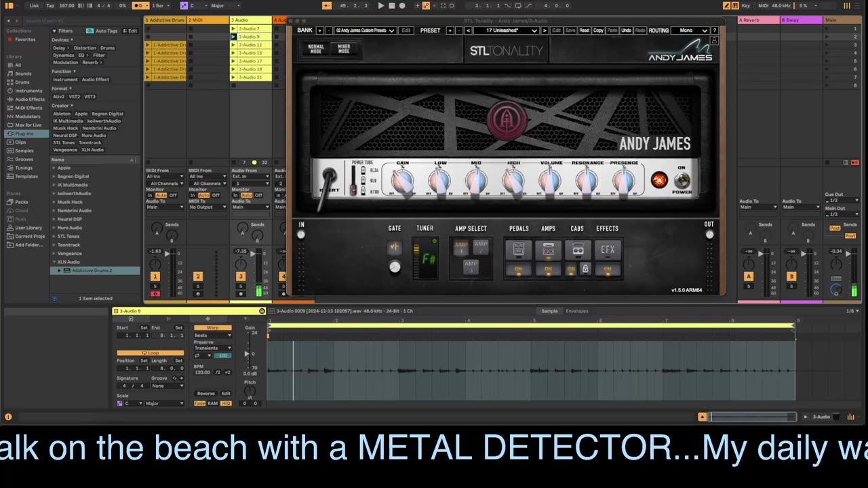The height and width of the screenshot is (488, 868).
Task: Click the Link button
Action: [x=34, y=5]
